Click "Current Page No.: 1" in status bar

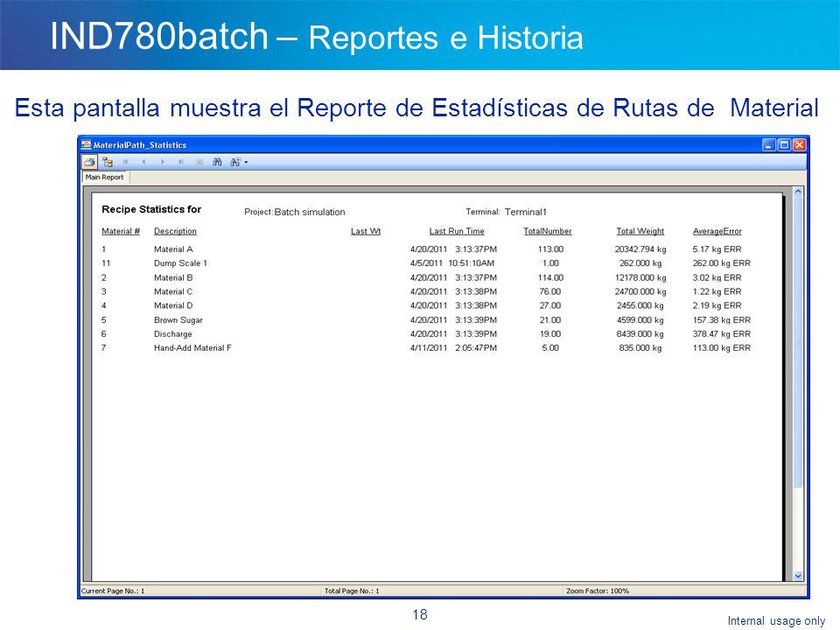coord(113,591)
